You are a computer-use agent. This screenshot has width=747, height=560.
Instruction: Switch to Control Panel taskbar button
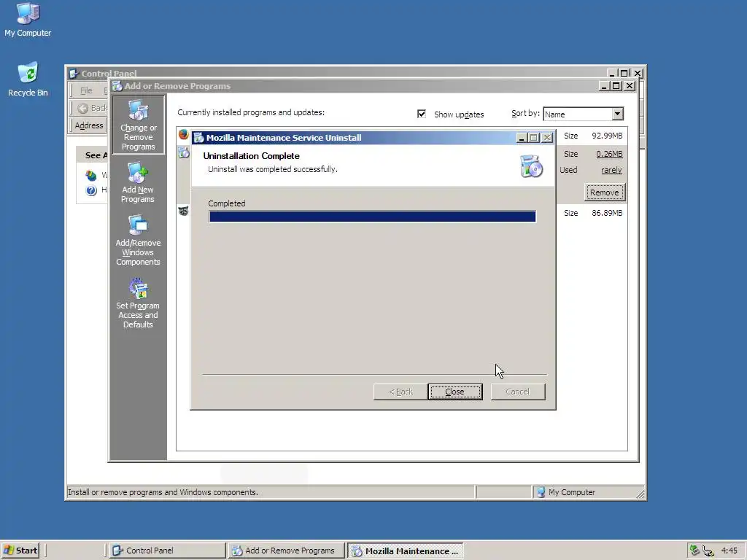click(x=167, y=551)
